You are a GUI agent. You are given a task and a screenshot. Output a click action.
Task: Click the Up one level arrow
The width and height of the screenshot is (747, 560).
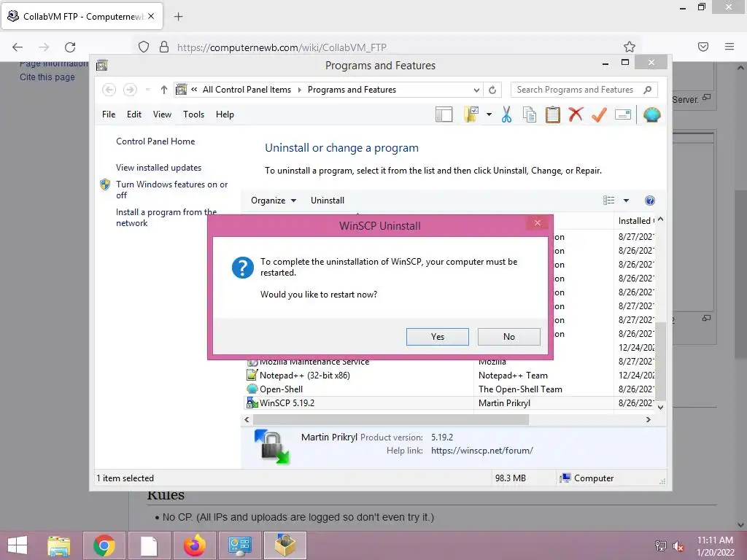[164, 90]
